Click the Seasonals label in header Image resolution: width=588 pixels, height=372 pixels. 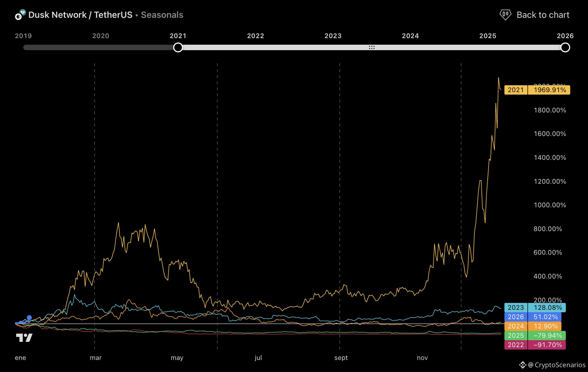pos(162,15)
